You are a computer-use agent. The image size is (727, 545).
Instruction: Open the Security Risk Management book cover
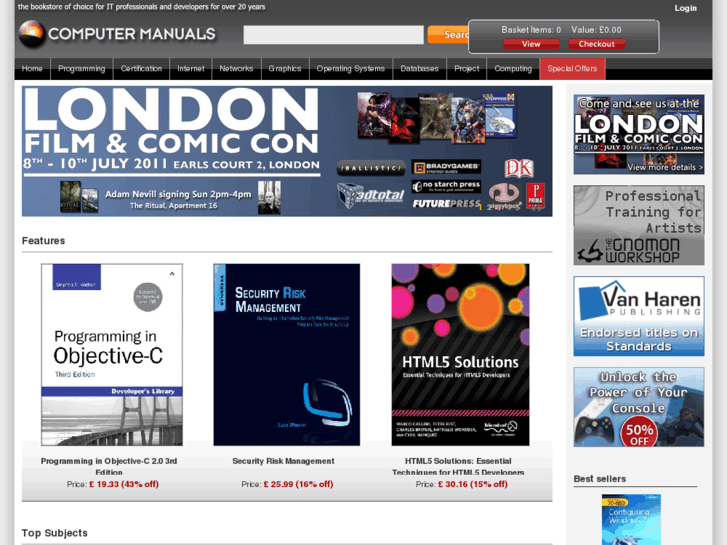click(x=287, y=355)
